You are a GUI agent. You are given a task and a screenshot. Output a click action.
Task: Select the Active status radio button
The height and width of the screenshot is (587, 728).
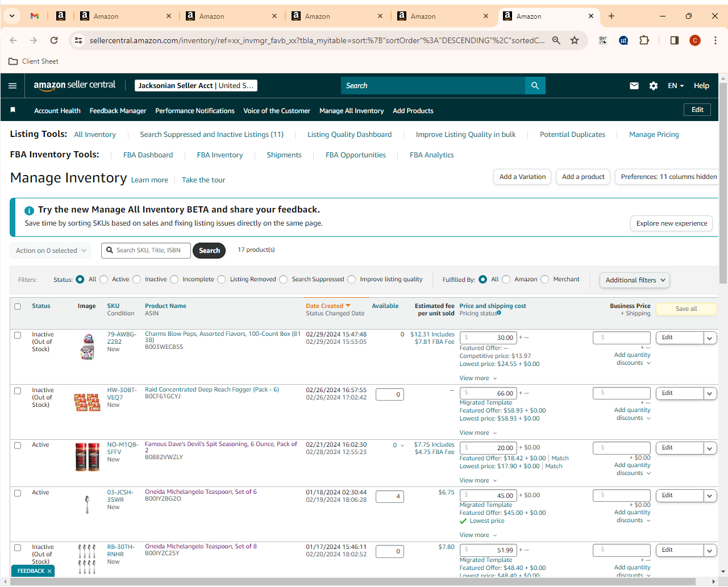click(x=104, y=280)
